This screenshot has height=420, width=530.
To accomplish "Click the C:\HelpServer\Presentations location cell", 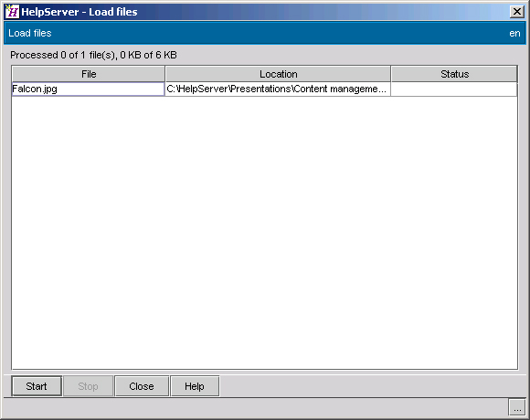I will pos(278,89).
